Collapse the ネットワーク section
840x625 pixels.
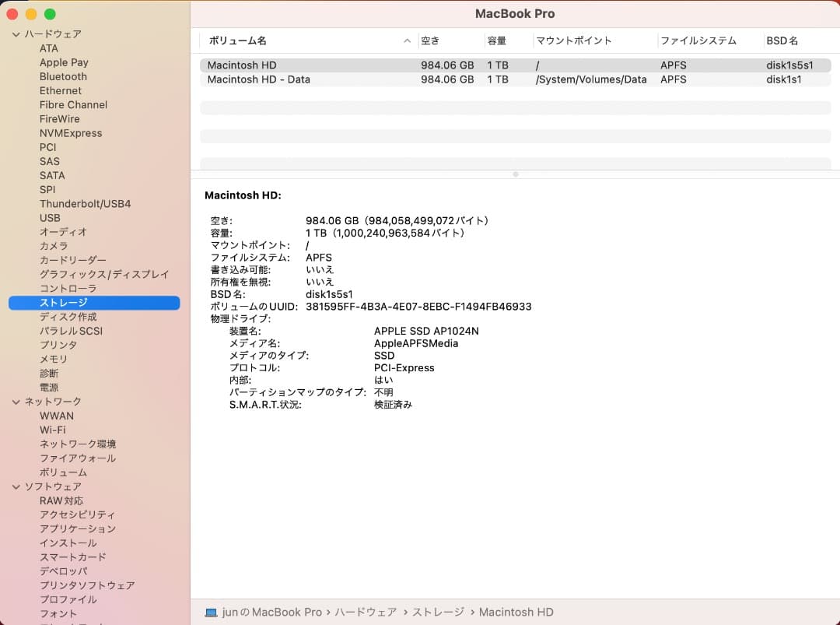click(16, 402)
